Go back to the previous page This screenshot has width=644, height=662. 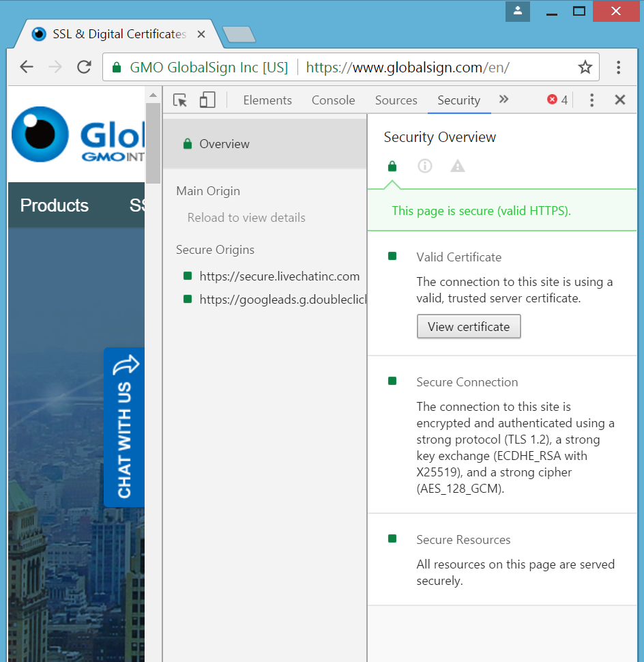tap(27, 67)
